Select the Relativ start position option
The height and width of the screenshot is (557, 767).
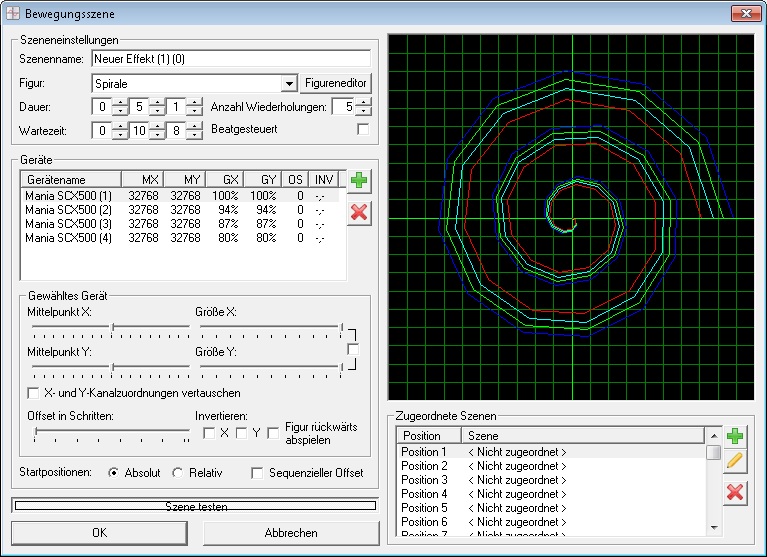179,473
